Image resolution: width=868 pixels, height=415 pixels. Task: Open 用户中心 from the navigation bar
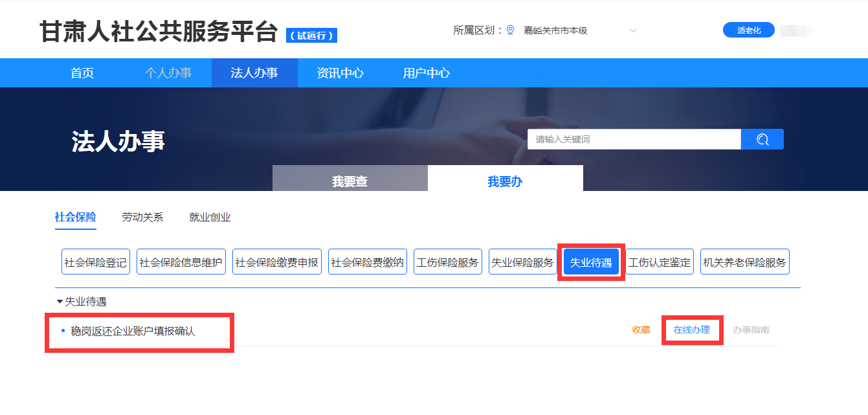click(426, 73)
